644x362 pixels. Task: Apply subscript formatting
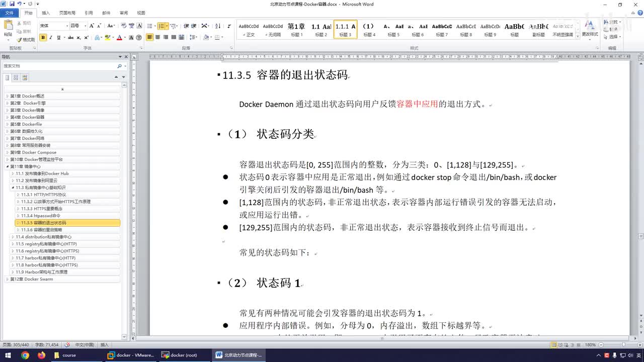[x=78, y=38]
